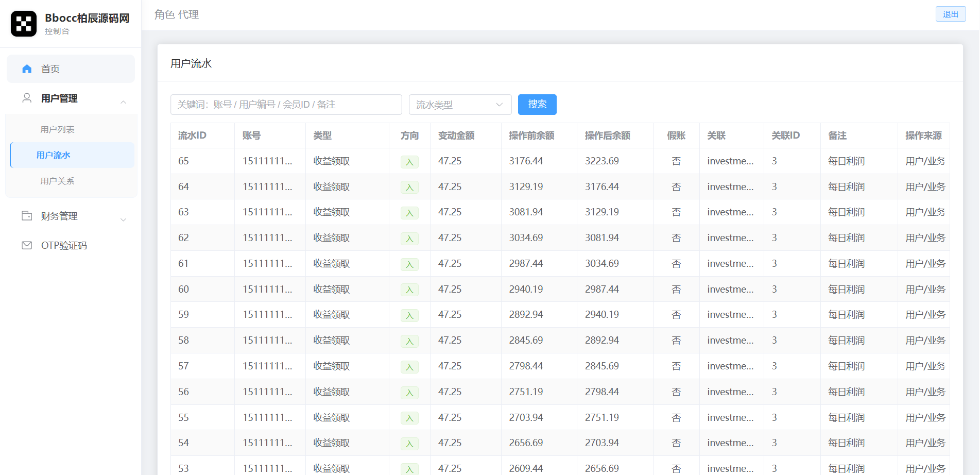Click the direction 入 tag in row 63
The image size is (980, 475).
(409, 213)
